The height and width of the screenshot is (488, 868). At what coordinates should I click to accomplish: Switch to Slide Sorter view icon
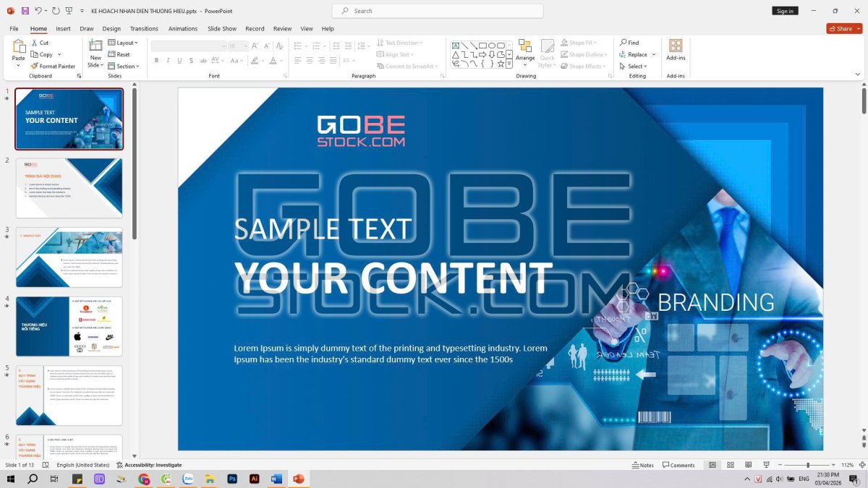tap(730, 465)
